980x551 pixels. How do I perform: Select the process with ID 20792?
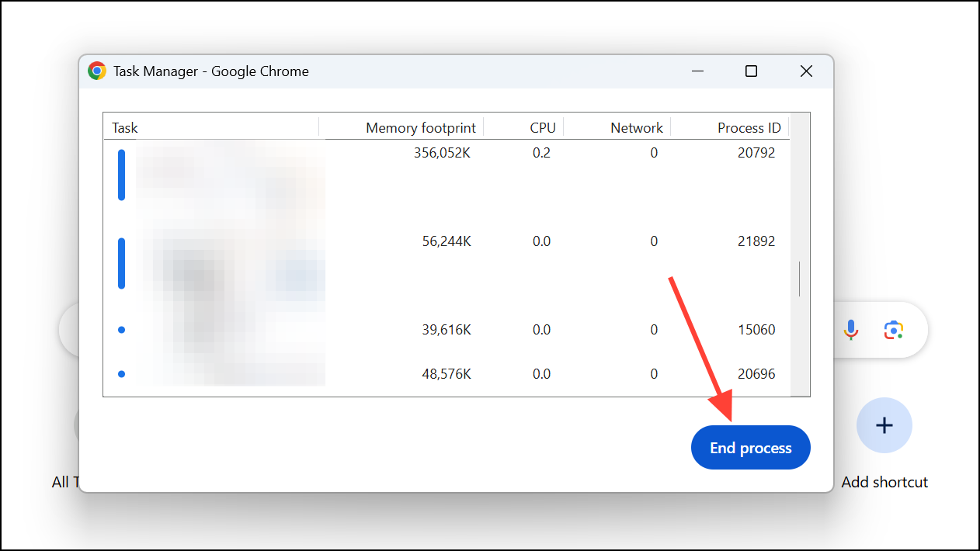click(x=756, y=153)
